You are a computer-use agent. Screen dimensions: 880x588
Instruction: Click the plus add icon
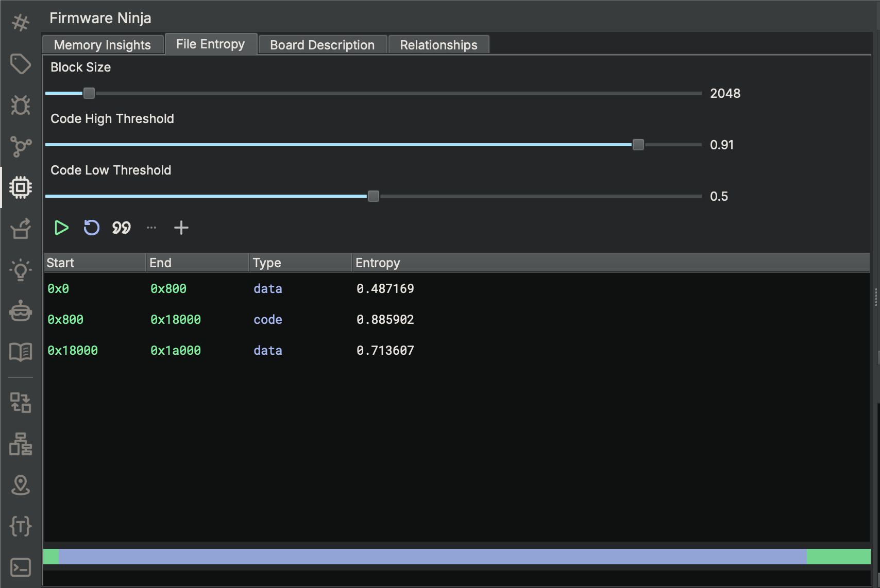(x=181, y=228)
